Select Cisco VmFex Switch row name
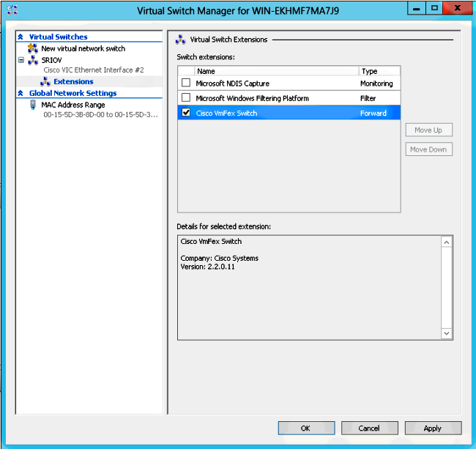This screenshot has width=476, height=449. pyautogui.click(x=226, y=113)
